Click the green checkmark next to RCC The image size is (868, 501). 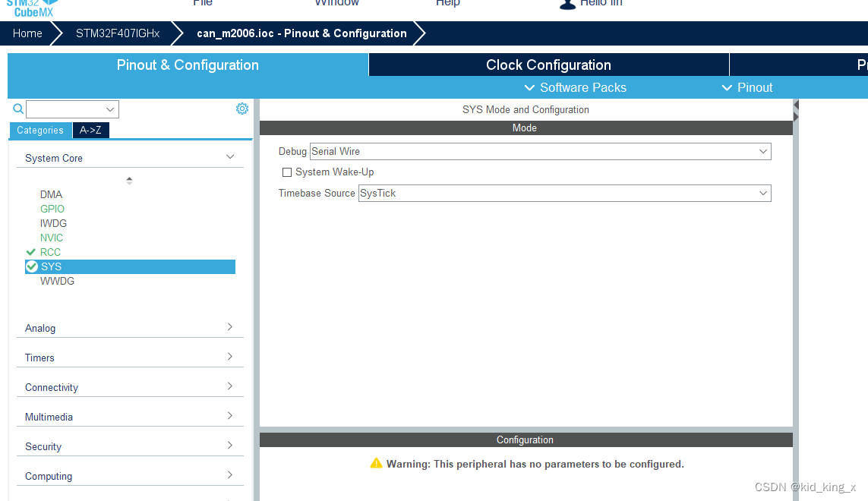[31, 252]
